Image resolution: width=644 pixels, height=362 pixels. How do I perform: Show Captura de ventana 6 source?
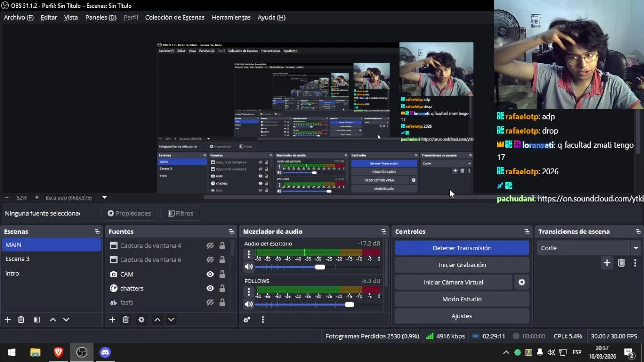[210, 260]
